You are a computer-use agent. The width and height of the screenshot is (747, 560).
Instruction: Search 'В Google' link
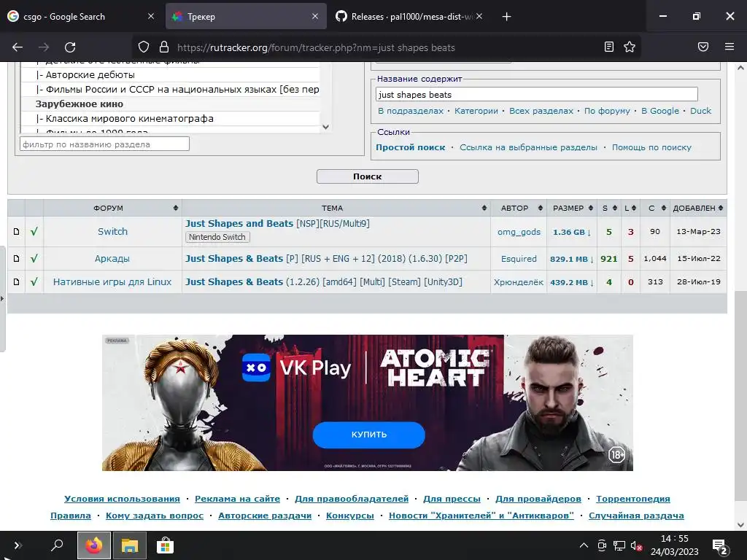pyautogui.click(x=659, y=111)
